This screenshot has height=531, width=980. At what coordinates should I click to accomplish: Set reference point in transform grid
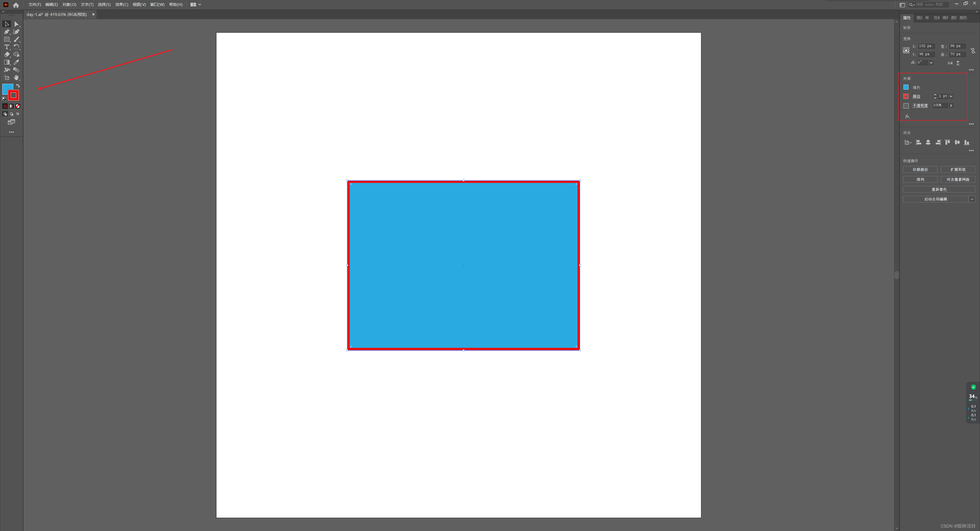point(906,50)
